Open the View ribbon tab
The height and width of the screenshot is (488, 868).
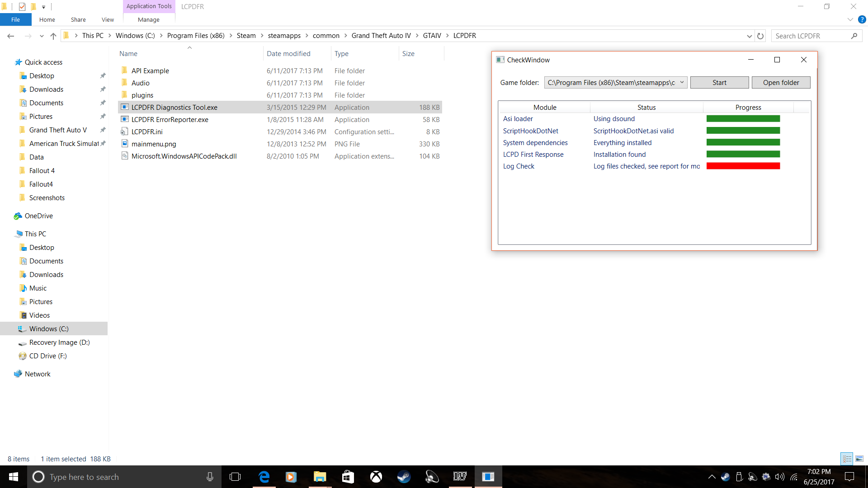[108, 19]
